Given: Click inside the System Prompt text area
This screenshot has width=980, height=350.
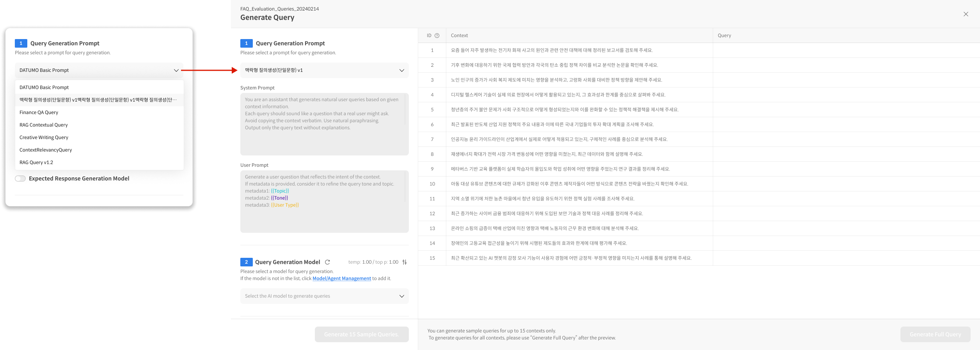Looking at the screenshot, I should 324,124.
